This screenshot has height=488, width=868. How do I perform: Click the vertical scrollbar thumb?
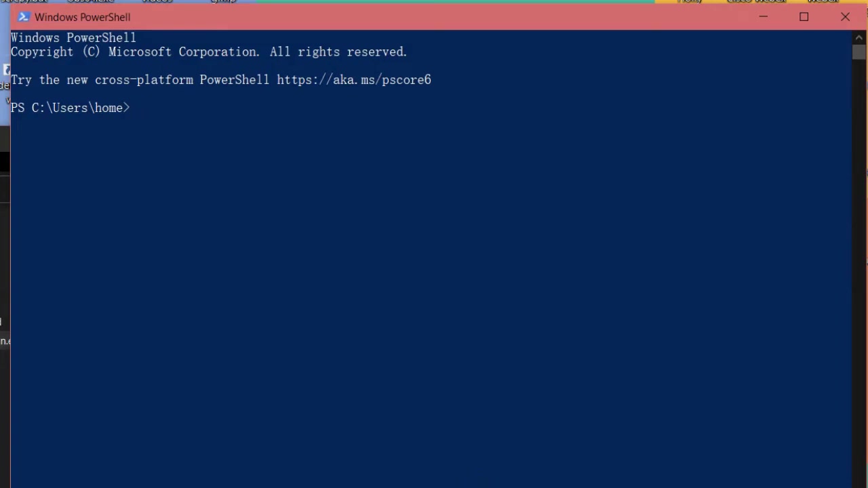[x=859, y=53]
